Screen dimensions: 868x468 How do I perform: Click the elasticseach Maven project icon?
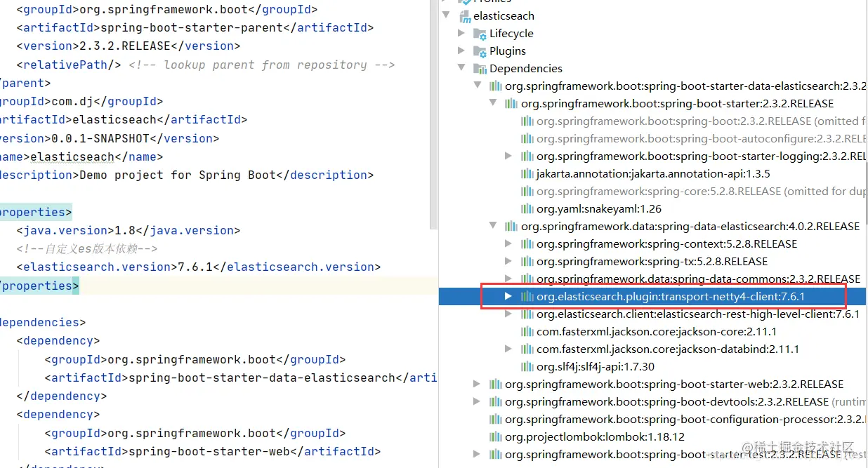[x=464, y=15]
